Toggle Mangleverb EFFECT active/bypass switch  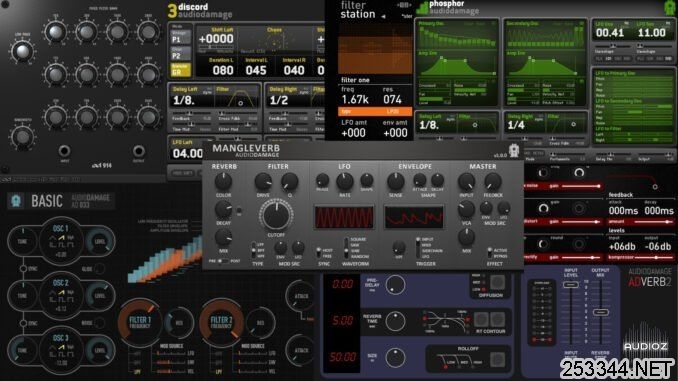pos(489,253)
